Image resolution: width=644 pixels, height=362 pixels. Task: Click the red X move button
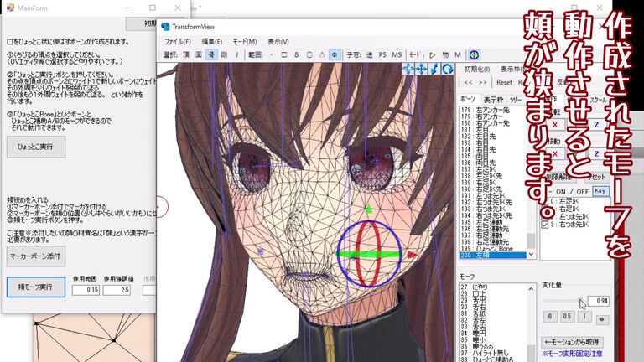coord(555,154)
